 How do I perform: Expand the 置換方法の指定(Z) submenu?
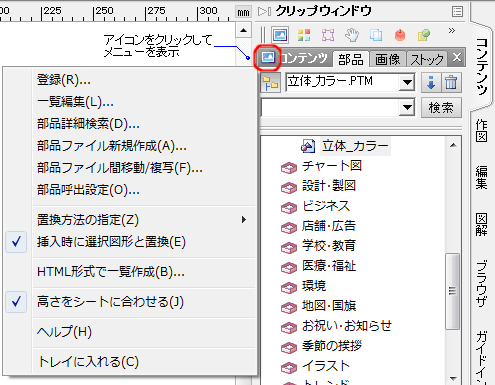tap(144, 220)
